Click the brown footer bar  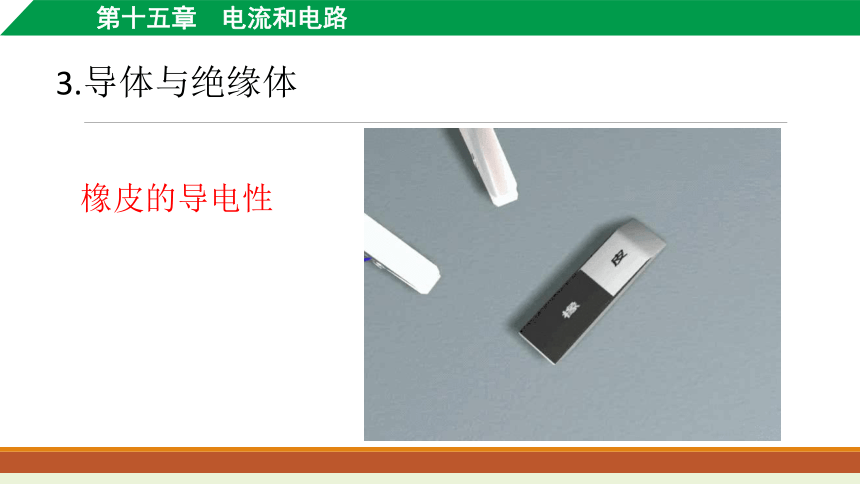[x=430, y=462]
